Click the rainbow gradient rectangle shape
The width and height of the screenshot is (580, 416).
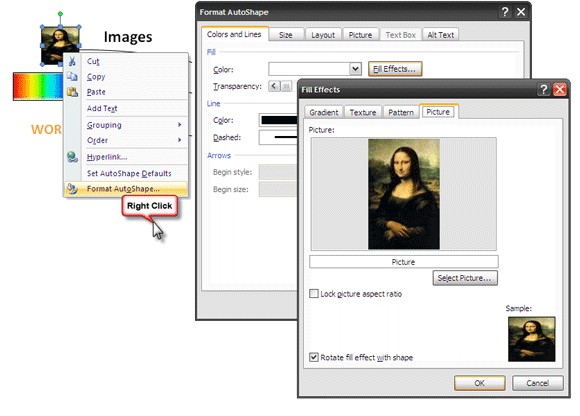click(38, 86)
